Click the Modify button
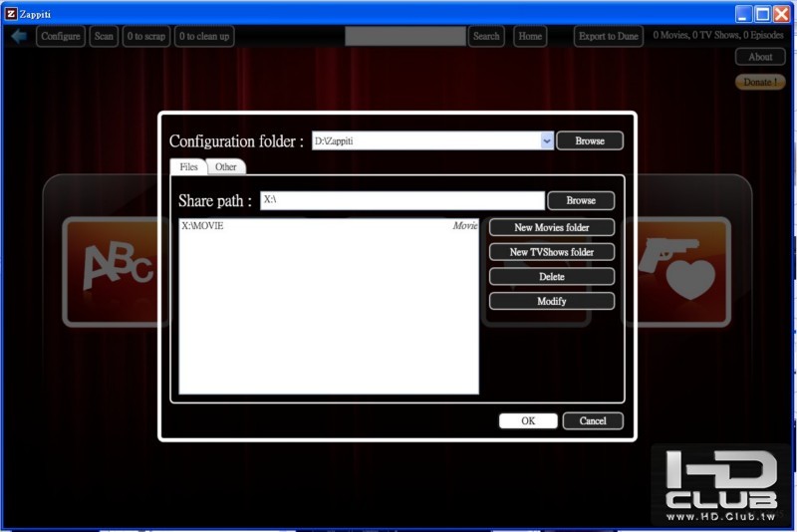Image resolution: width=797 pixels, height=532 pixels. click(x=552, y=301)
